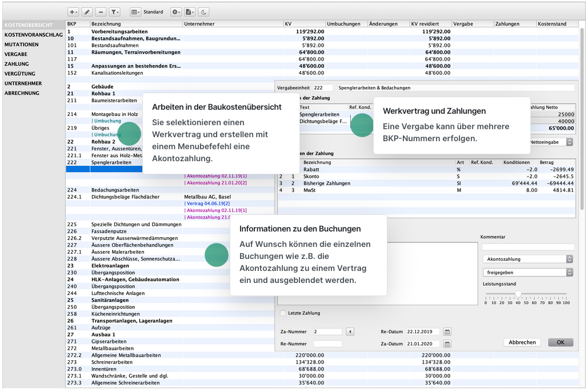Select the Kanalisationsleitungen row

(322, 73)
